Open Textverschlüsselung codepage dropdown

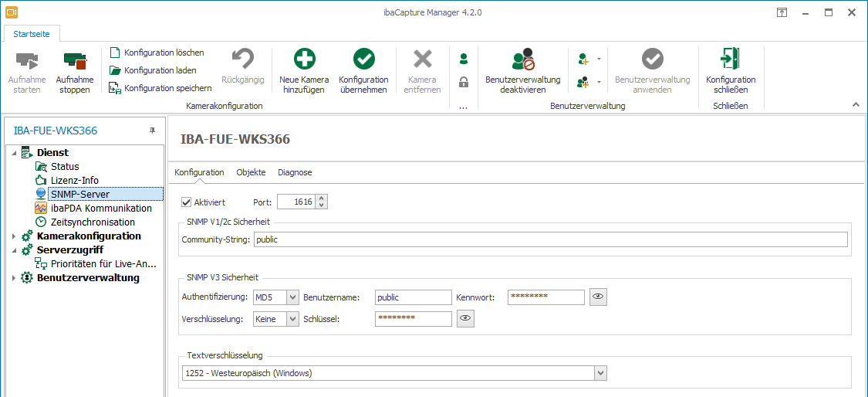600,373
